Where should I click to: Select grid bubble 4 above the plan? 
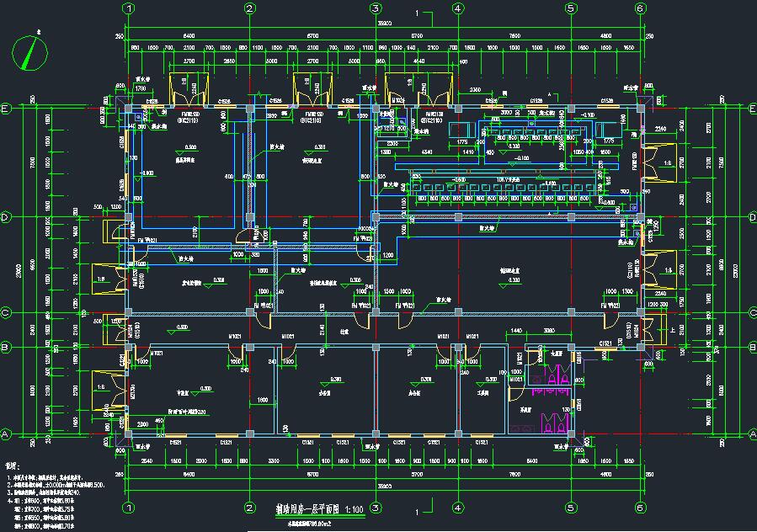point(458,8)
